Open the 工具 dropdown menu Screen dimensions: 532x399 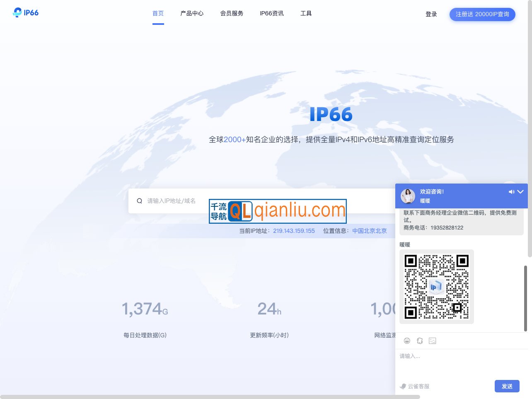306,13
